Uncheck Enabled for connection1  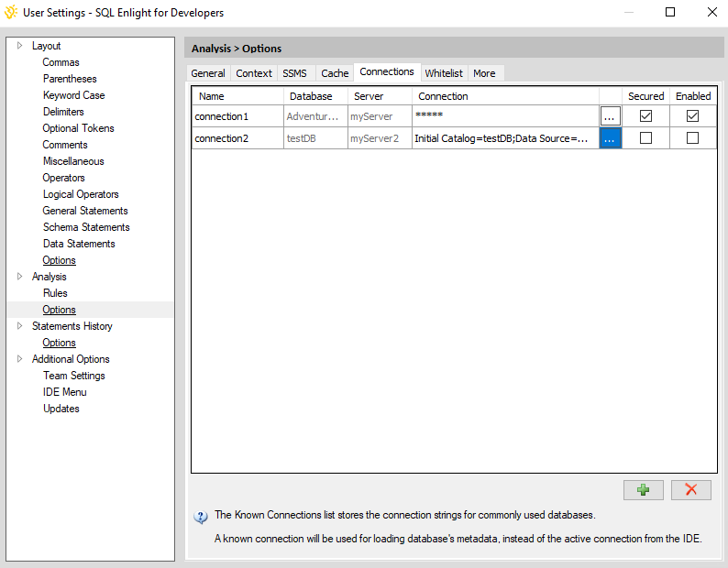click(x=692, y=115)
